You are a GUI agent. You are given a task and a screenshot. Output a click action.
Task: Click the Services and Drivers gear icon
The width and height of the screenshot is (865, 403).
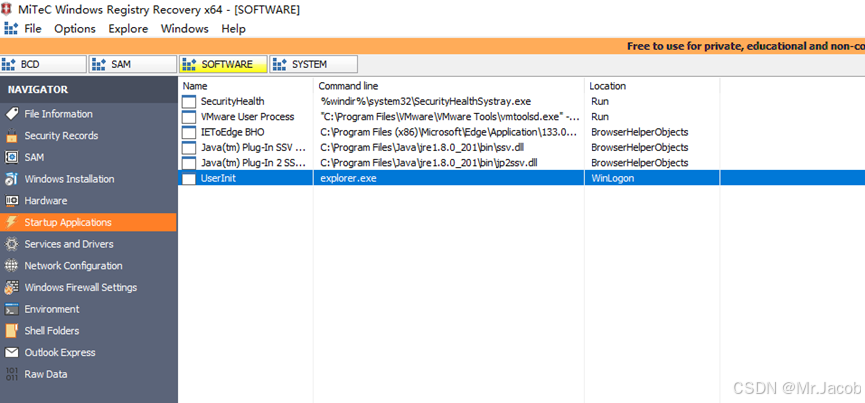12,244
